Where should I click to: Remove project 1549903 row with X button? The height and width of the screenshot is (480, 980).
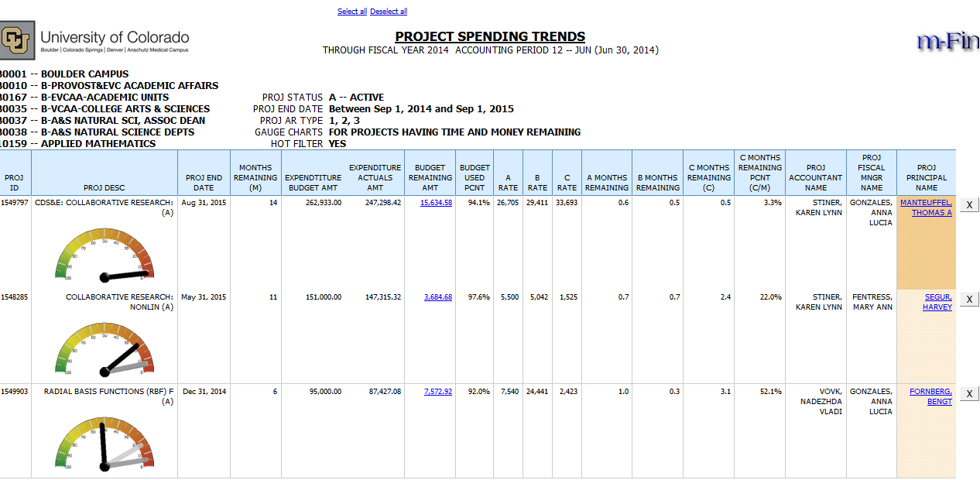click(968, 393)
